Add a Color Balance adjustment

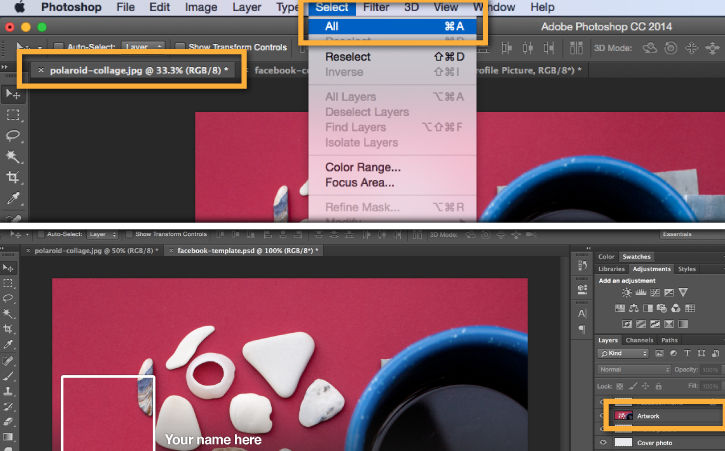click(x=634, y=308)
